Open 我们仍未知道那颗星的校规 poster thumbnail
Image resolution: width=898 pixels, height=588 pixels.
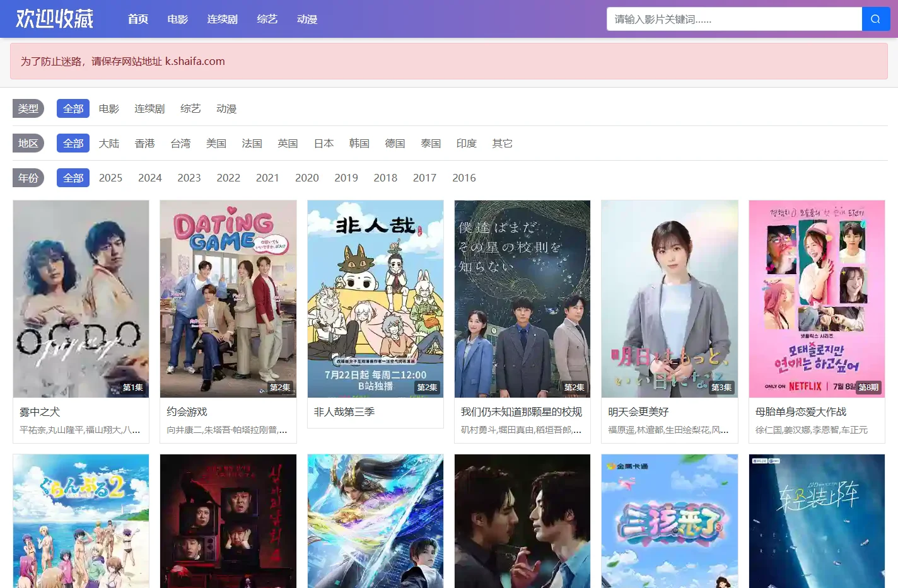522,299
